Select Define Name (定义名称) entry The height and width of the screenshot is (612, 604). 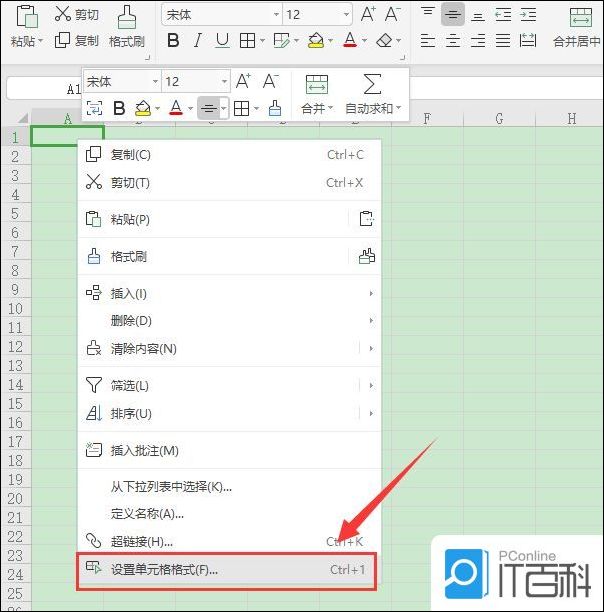click(229, 514)
